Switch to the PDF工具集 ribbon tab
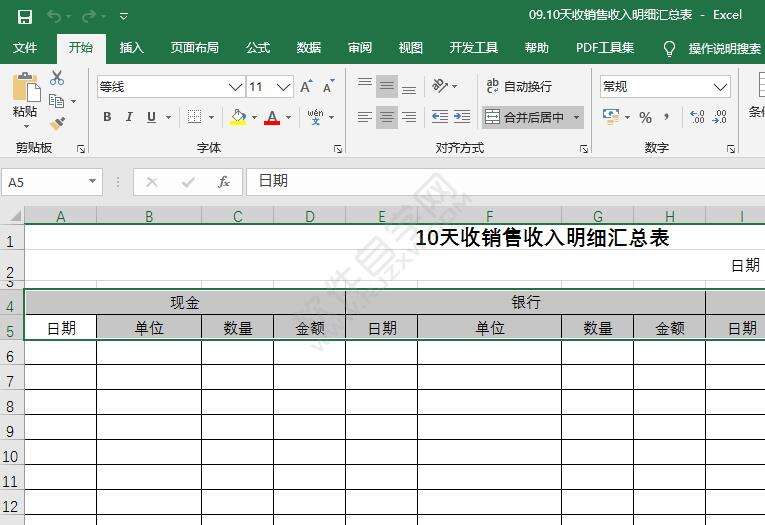Screen dimensions: 765x525 605,48
